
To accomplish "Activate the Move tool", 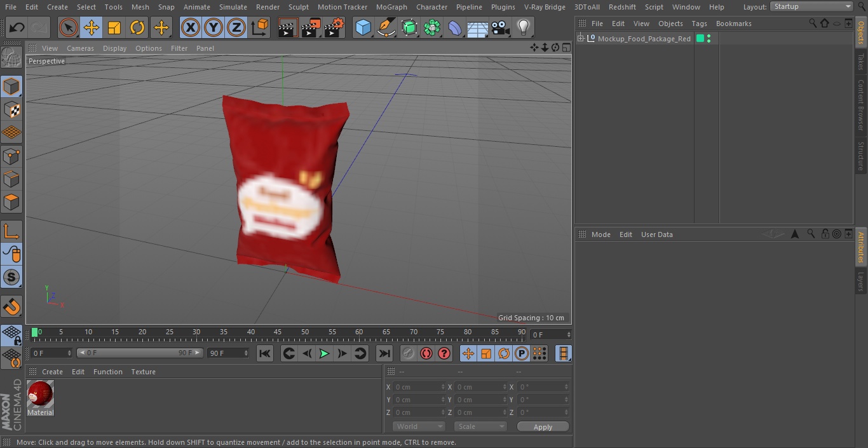I will pos(92,27).
